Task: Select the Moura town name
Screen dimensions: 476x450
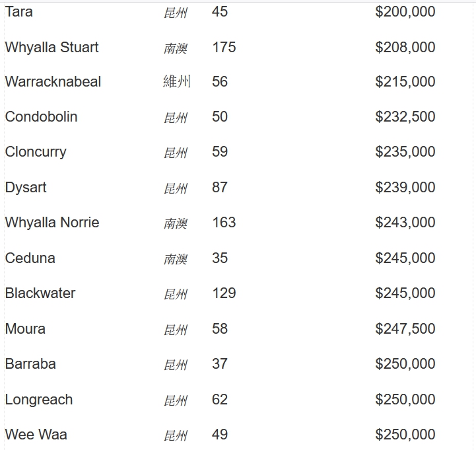Action: point(25,329)
